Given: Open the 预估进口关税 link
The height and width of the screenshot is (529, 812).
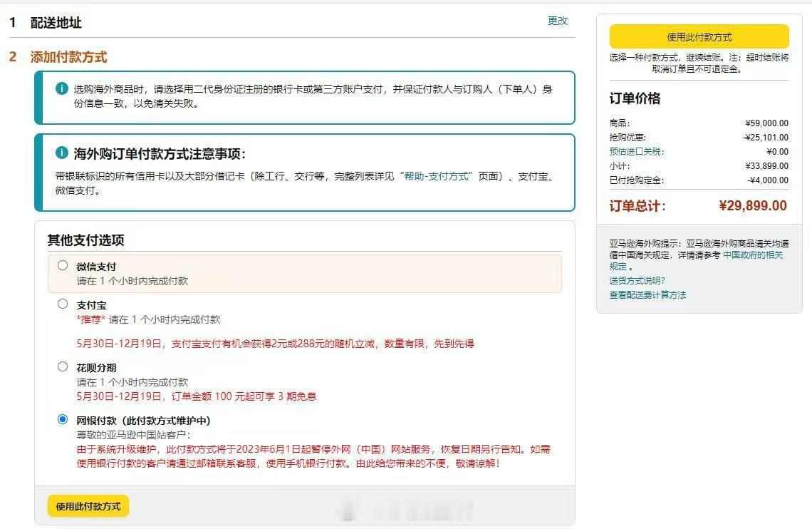Looking at the screenshot, I should pyautogui.click(x=637, y=151).
